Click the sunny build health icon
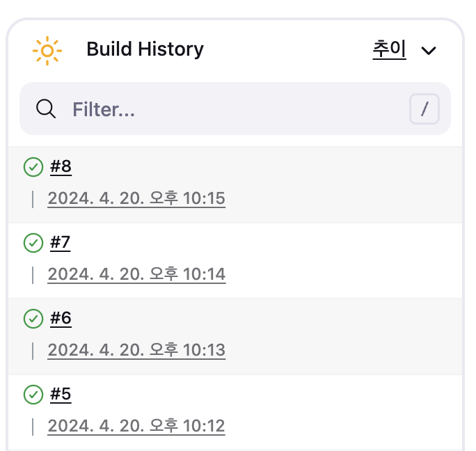This screenshot has width=476, height=451. pos(47,50)
